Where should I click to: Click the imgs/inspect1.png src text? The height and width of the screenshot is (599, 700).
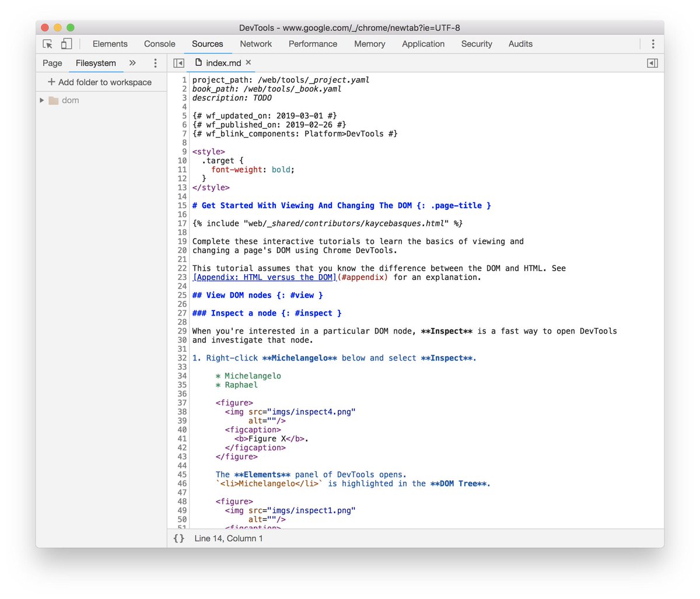[x=311, y=510]
